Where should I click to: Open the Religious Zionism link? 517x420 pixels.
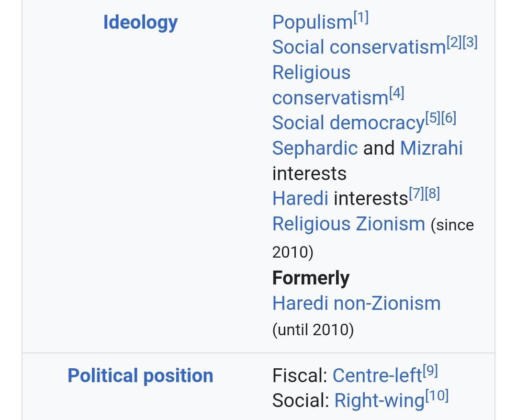[x=348, y=224]
